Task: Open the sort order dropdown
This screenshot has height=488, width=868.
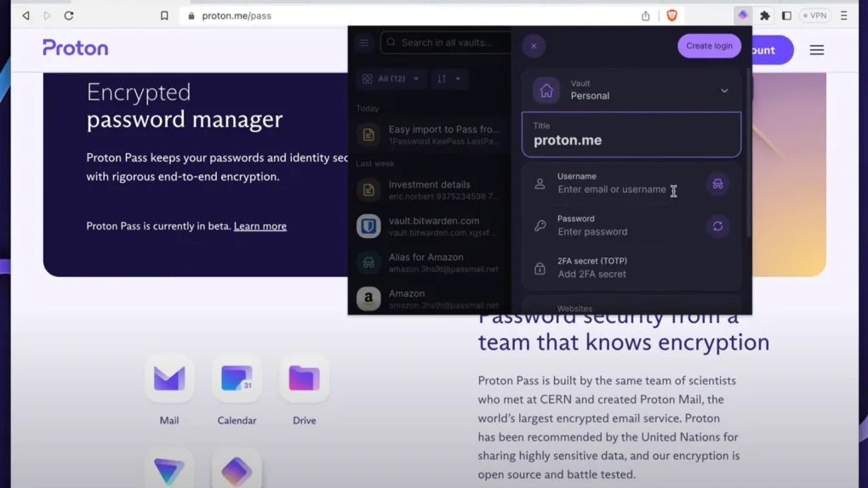Action: [449, 79]
